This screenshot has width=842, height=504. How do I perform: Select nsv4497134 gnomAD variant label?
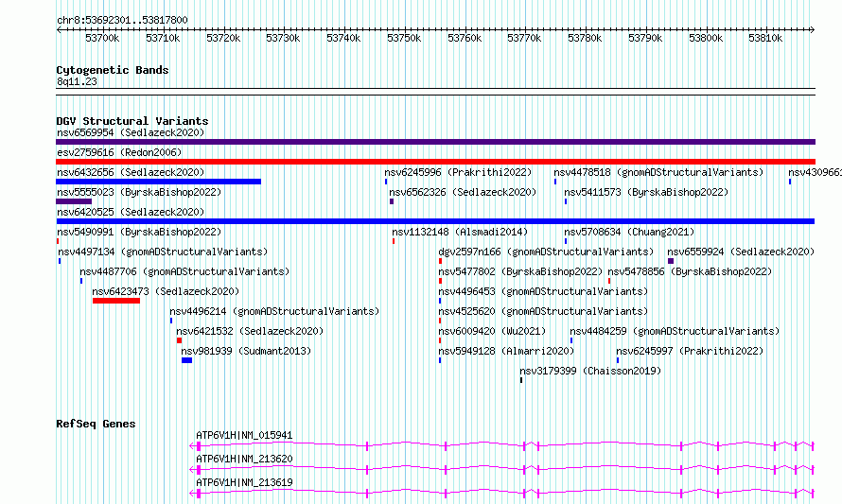click(x=163, y=252)
